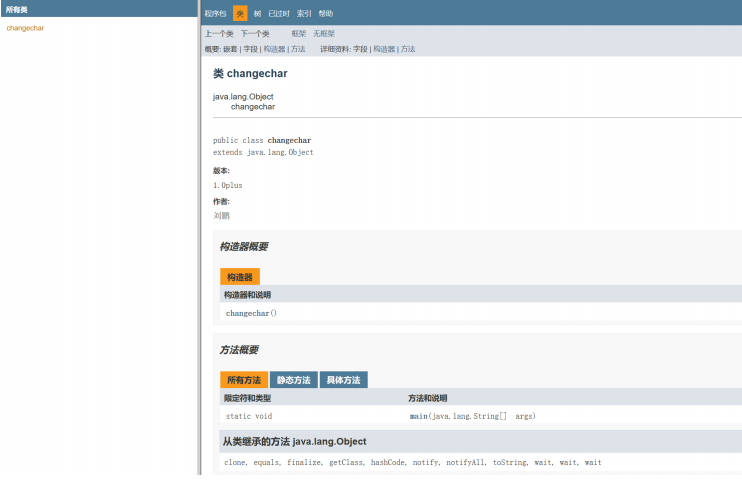Jump to 方法 in the 概要 row
The width and height of the screenshot is (742, 485).
point(298,49)
